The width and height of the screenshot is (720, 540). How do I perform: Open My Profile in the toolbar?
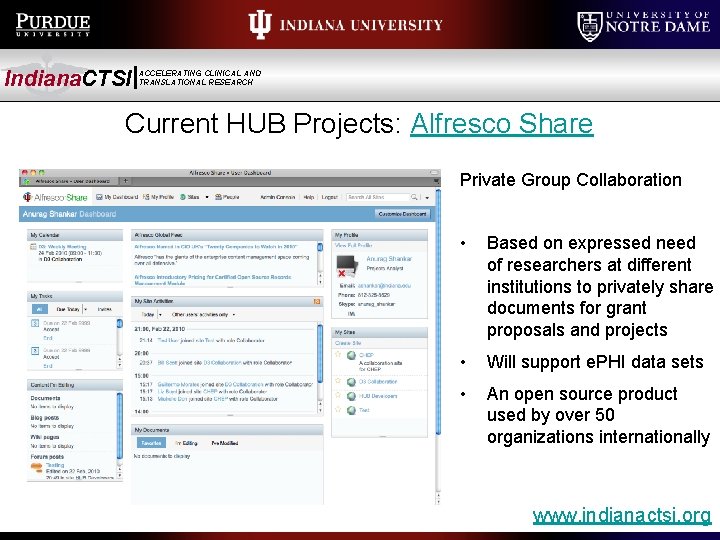click(x=158, y=197)
